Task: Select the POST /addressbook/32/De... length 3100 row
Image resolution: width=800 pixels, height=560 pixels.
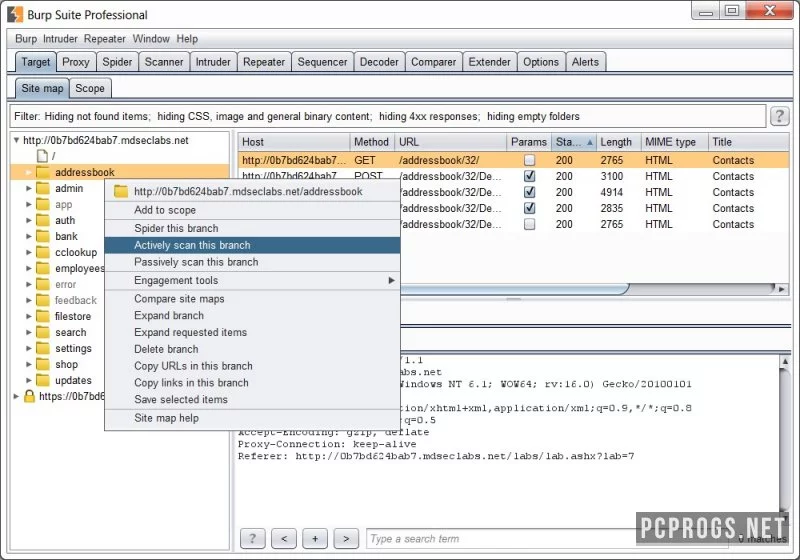Action: [x=513, y=176]
